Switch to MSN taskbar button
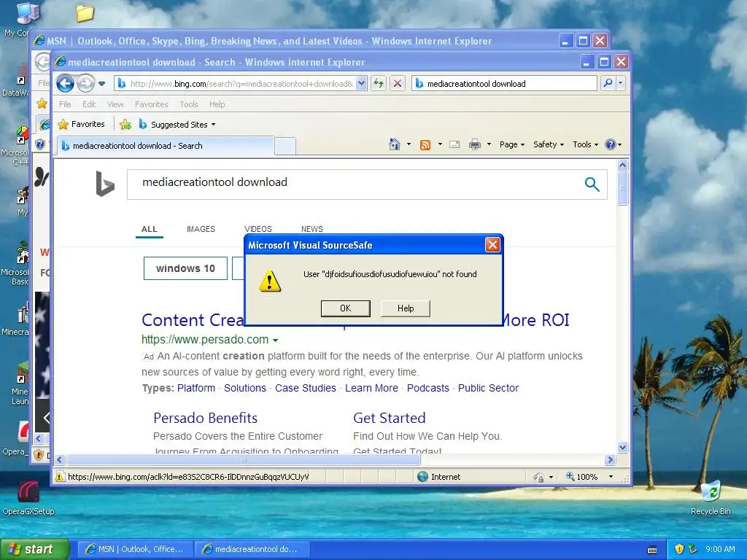Image resolution: width=747 pixels, height=560 pixels. [x=135, y=549]
